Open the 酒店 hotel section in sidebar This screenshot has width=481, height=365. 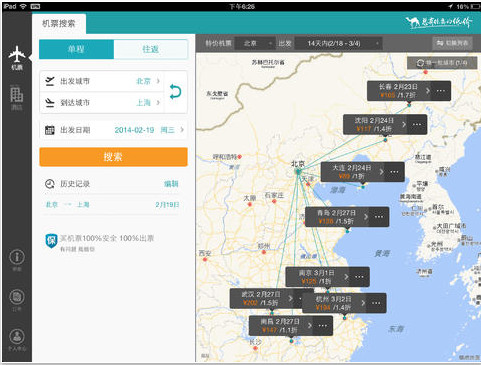(x=17, y=98)
